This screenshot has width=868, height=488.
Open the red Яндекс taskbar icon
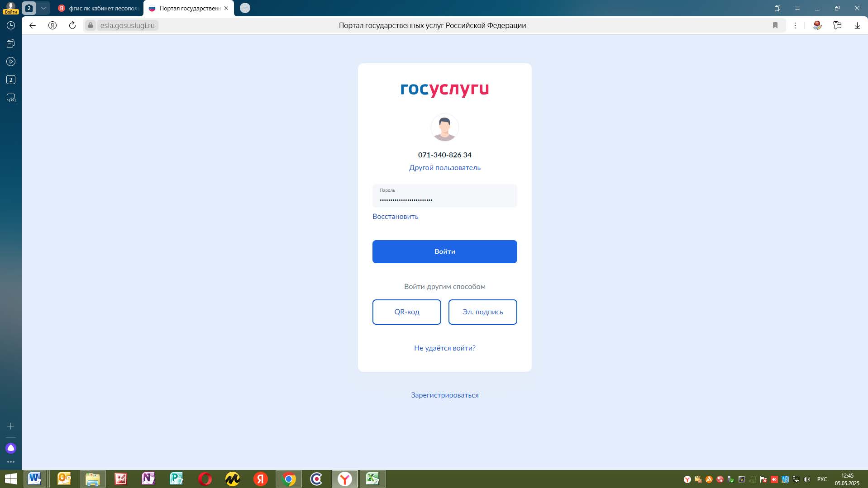[x=261, y=479]
